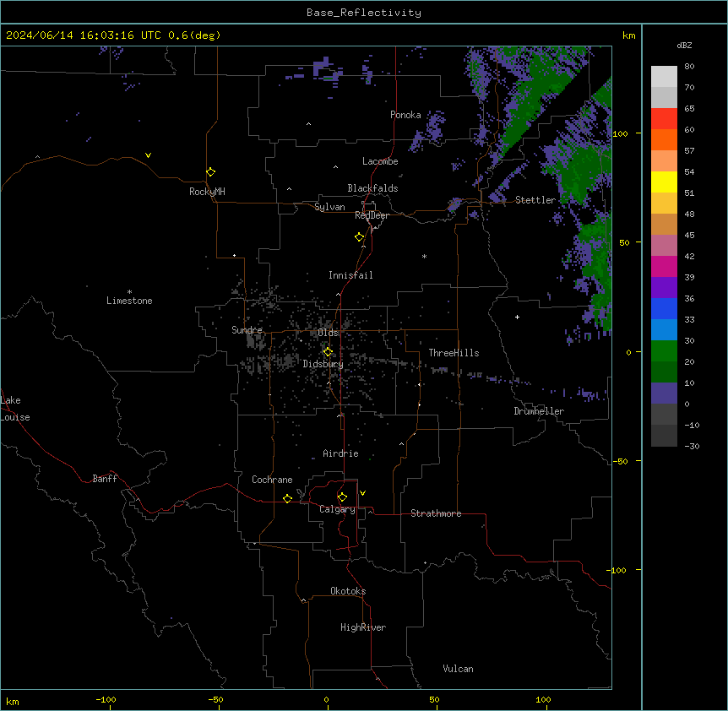
Task: Click the slate purple 0-10 dBZ swatch
Action: [664, 393]
